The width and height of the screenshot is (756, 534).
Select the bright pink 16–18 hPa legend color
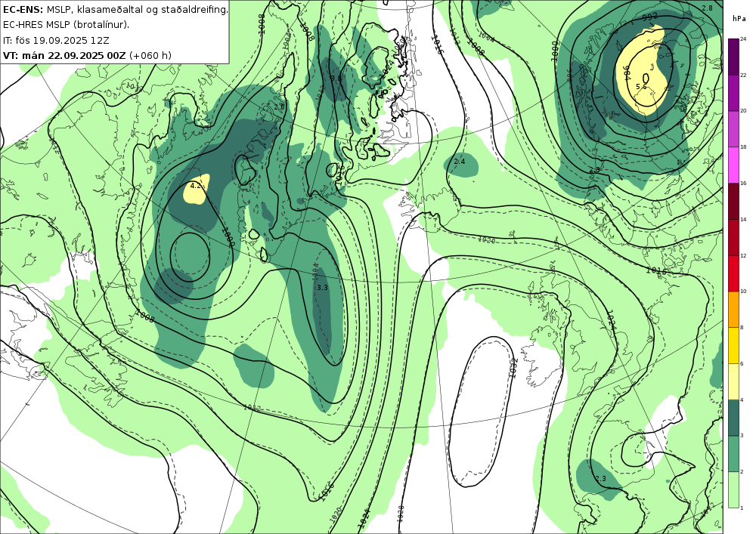coord(733,165)
